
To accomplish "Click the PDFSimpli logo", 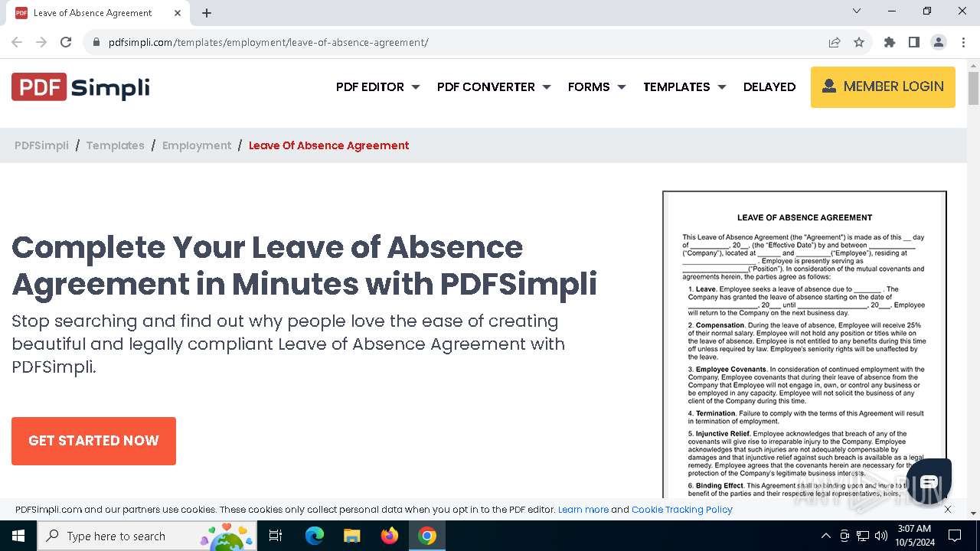I will tap(80, 87).
